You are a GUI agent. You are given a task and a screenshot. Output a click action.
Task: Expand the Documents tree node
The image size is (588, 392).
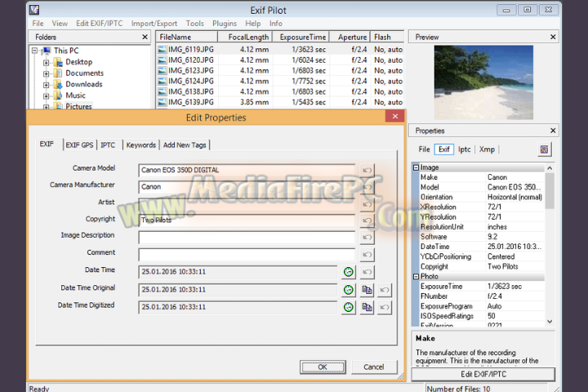click(x=46, y=73)
